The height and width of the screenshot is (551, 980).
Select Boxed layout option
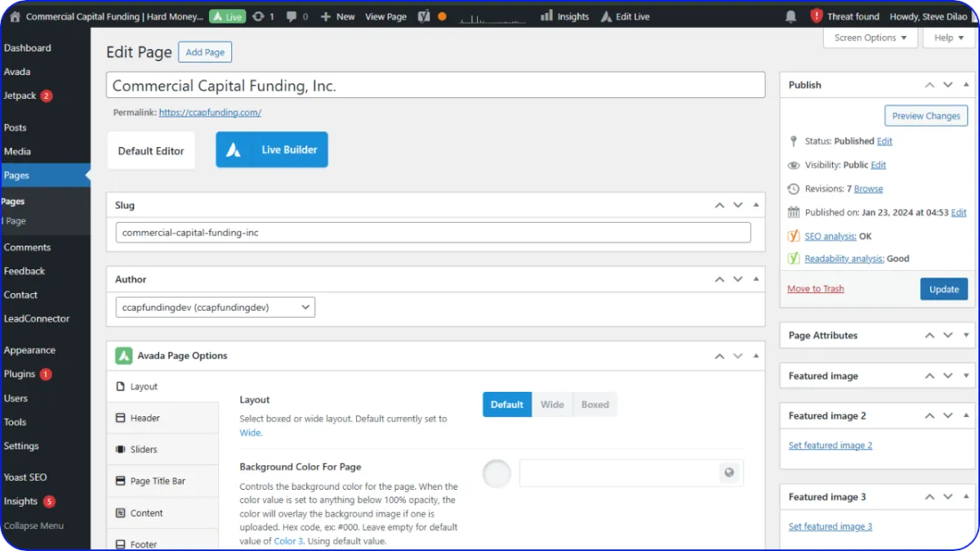595,405
